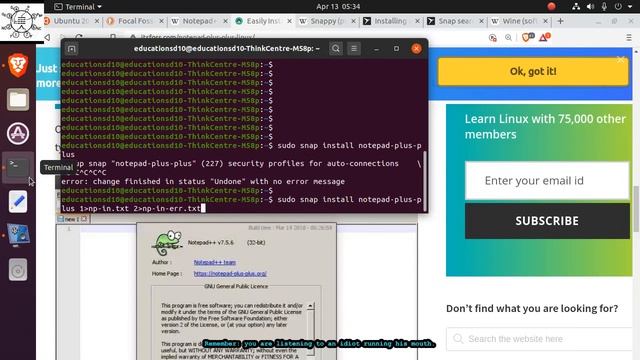Click the Enter your email id field
This screenshot has height=360, width=640.
[x=547, y=180]
